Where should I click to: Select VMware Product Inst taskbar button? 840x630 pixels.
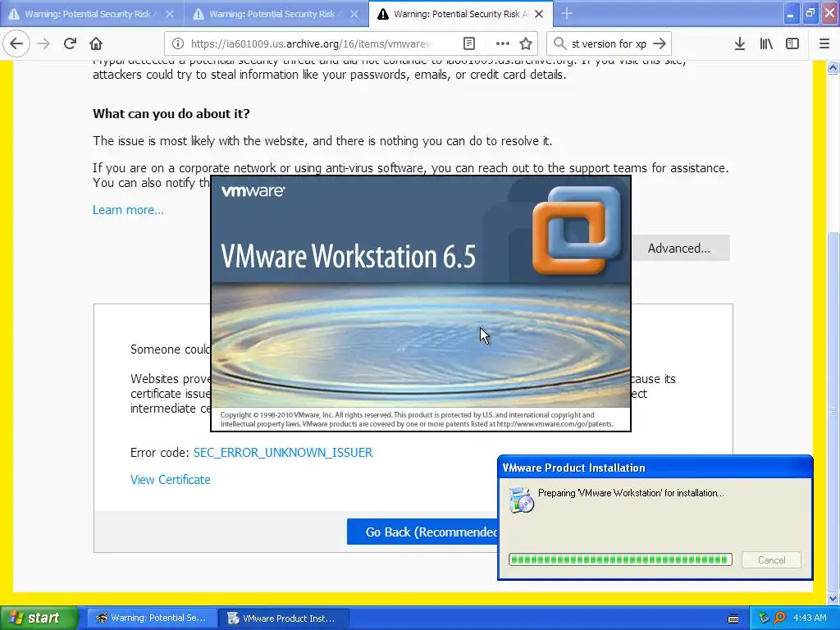tap(283, 619)
